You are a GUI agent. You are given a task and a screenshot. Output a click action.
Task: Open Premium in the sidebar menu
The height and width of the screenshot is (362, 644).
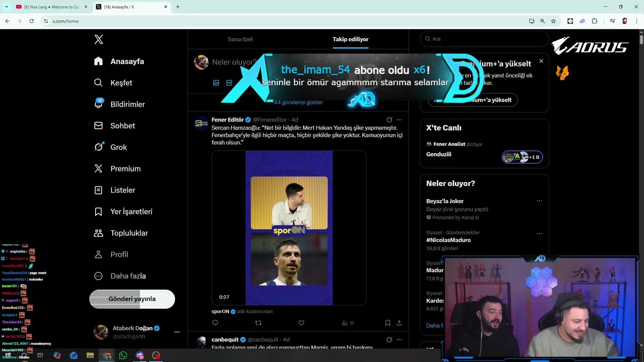[118, 168]
